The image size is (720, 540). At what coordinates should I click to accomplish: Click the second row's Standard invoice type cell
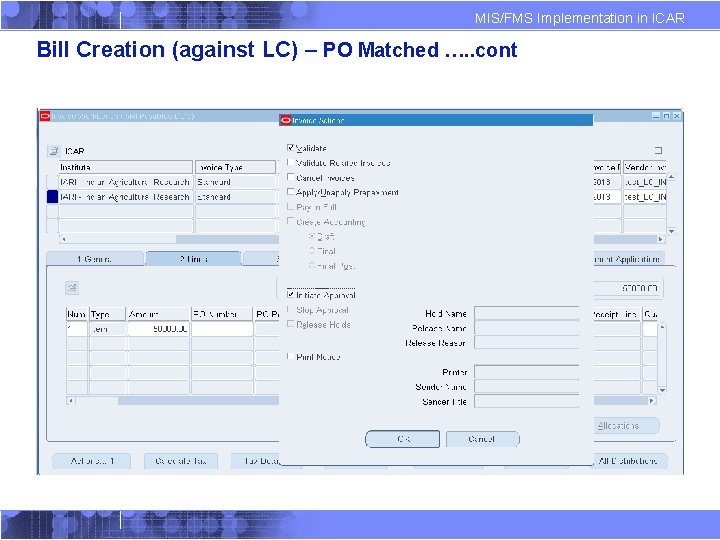click(x=236, y=197)
